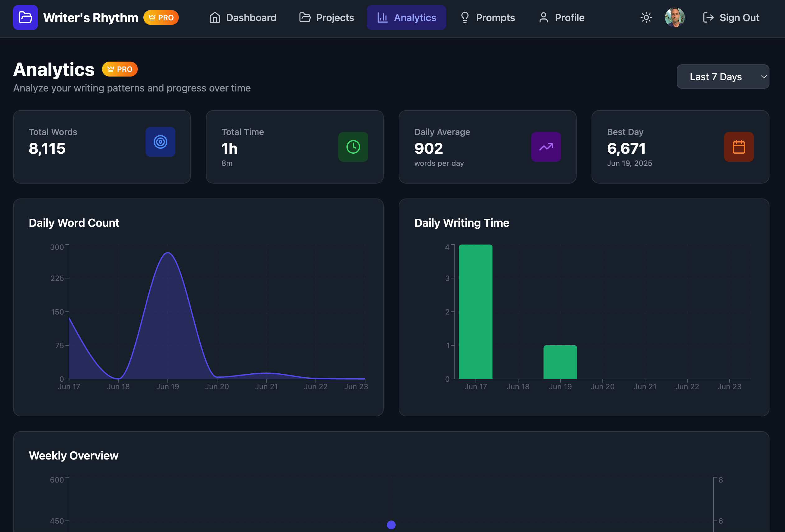Toggle light mode with sun icon
Image resolution: width=785 pixels, height=532 pixels.
pos(646,17)
